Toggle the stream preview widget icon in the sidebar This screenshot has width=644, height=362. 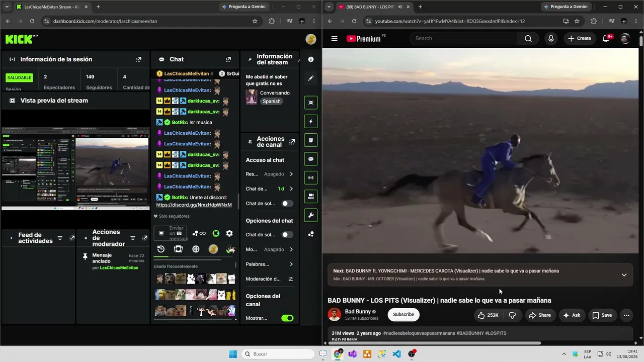pyautogui.click(x=311, y=103)
